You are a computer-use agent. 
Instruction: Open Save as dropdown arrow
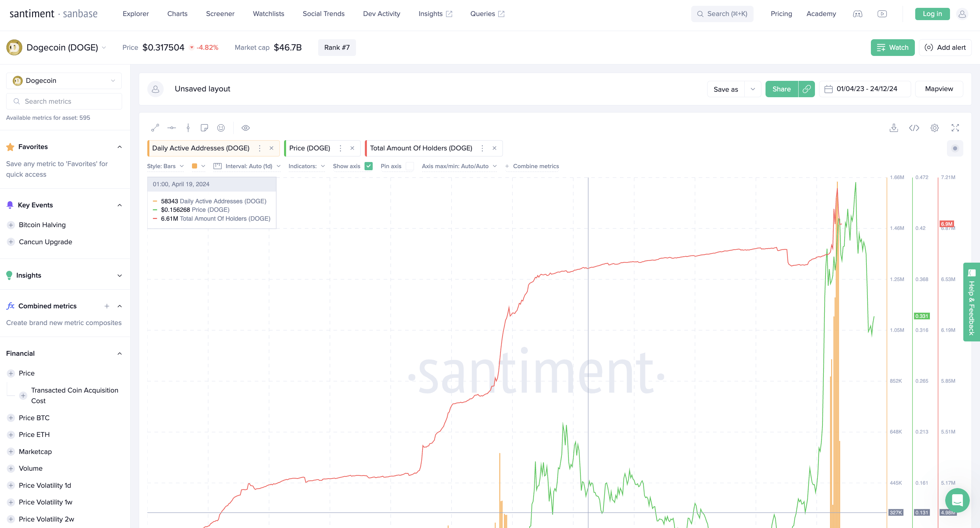(753, 89)
